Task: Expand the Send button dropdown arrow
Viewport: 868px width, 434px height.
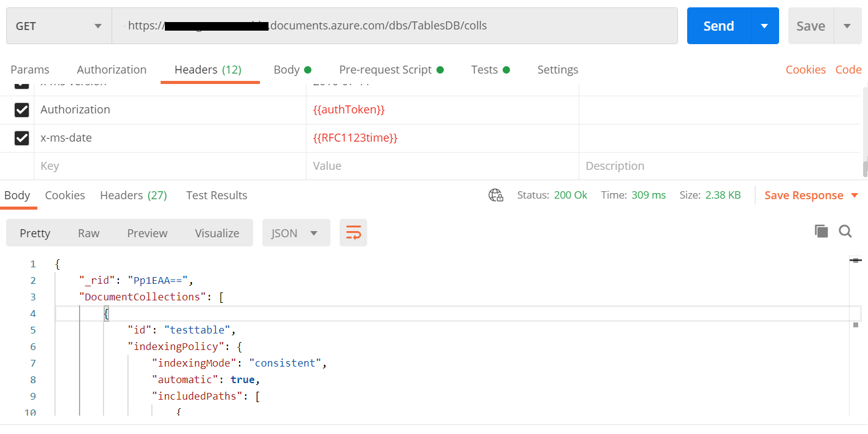Action: click(x=764, y=26)
